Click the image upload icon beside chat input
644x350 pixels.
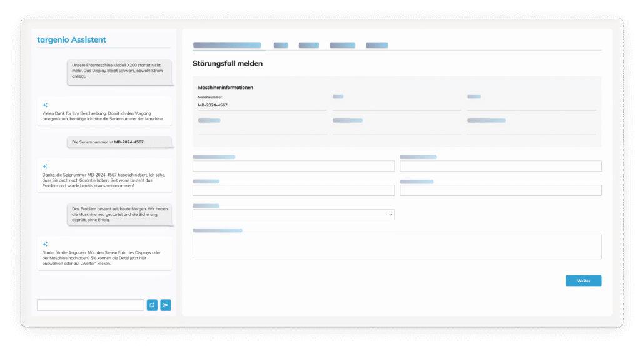152,305
